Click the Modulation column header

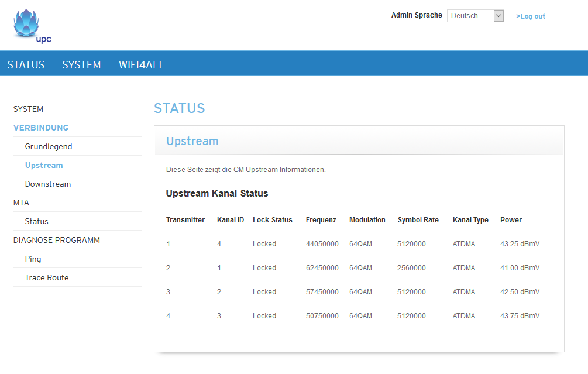coord(367,220)
